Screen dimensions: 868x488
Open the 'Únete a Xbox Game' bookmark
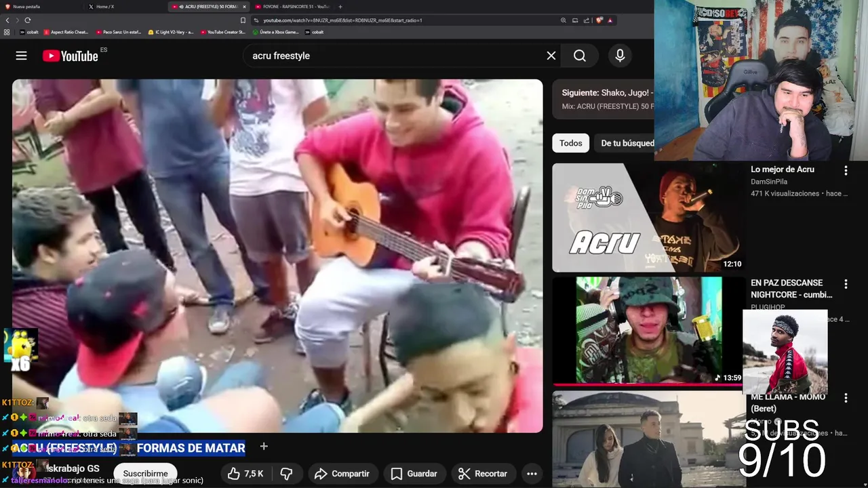coord(275,32)
